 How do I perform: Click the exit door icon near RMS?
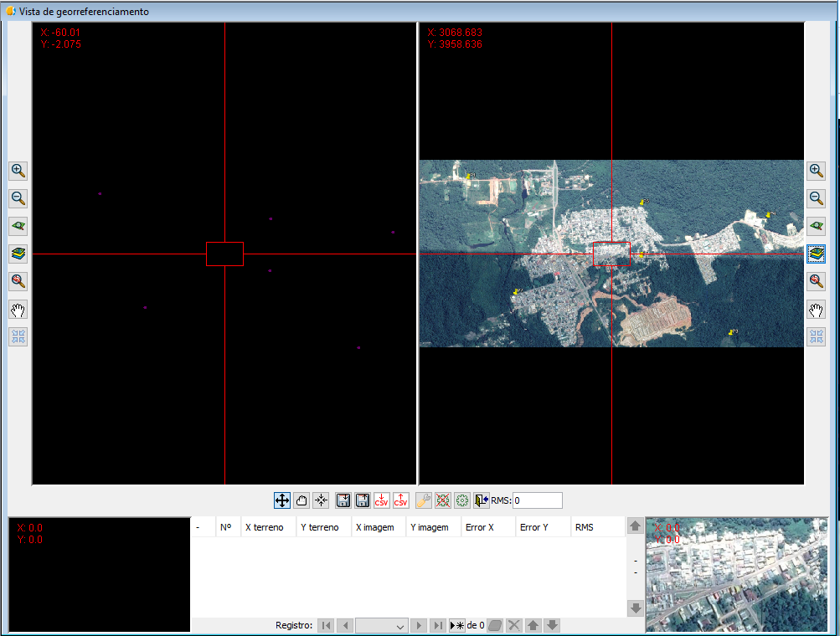pos(481,500)
